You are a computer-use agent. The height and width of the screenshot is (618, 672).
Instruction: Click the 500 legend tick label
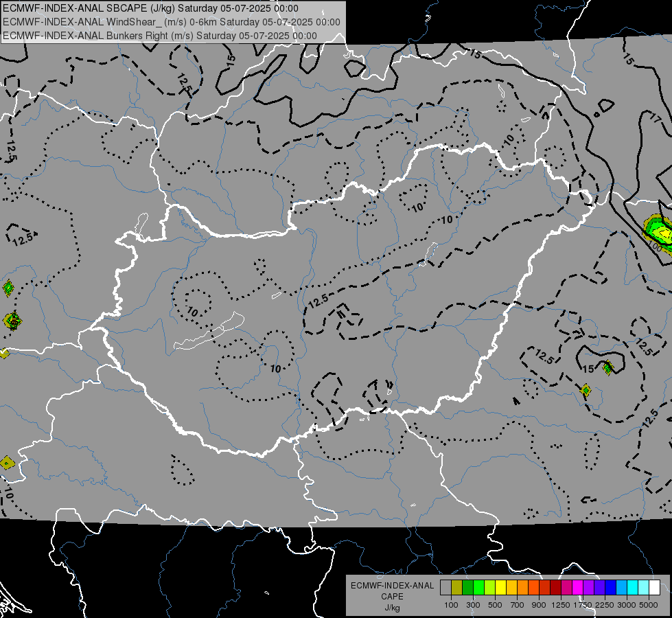[x=495, y=605]
